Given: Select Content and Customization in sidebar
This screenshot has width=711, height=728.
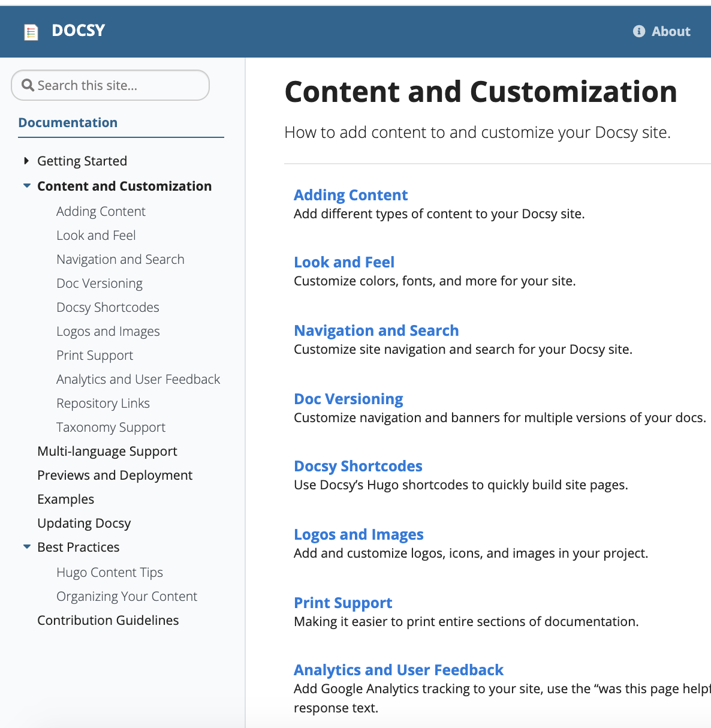Looking at the screenshot, I should coord(124,186).
